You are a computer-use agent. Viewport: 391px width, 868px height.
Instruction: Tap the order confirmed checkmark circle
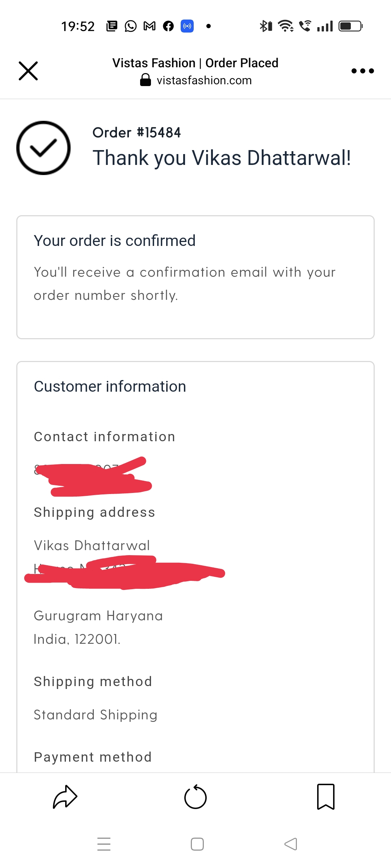43,148
